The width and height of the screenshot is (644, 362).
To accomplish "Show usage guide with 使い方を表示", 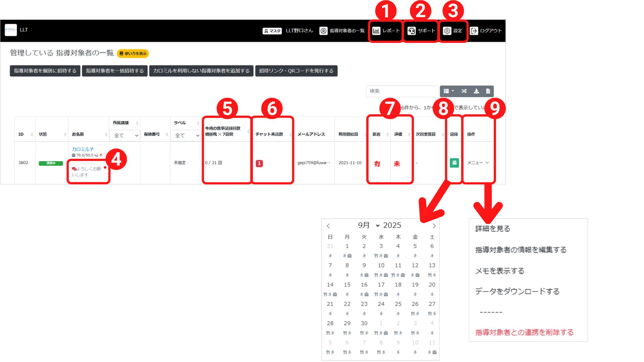I will [133, 53].
